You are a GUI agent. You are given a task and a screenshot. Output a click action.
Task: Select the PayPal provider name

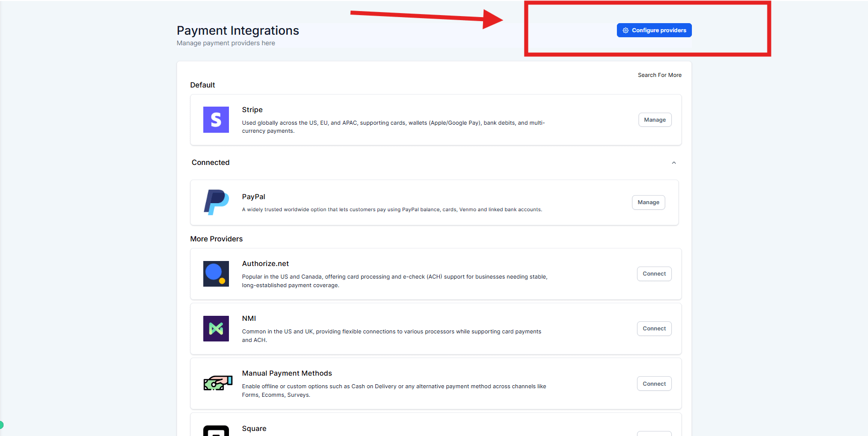(x=254, y=197)
